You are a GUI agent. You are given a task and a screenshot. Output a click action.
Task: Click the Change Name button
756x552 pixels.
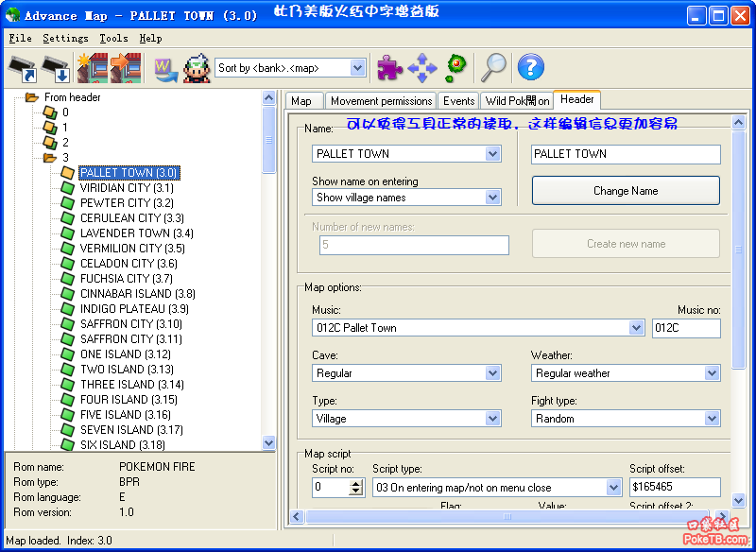626,190
